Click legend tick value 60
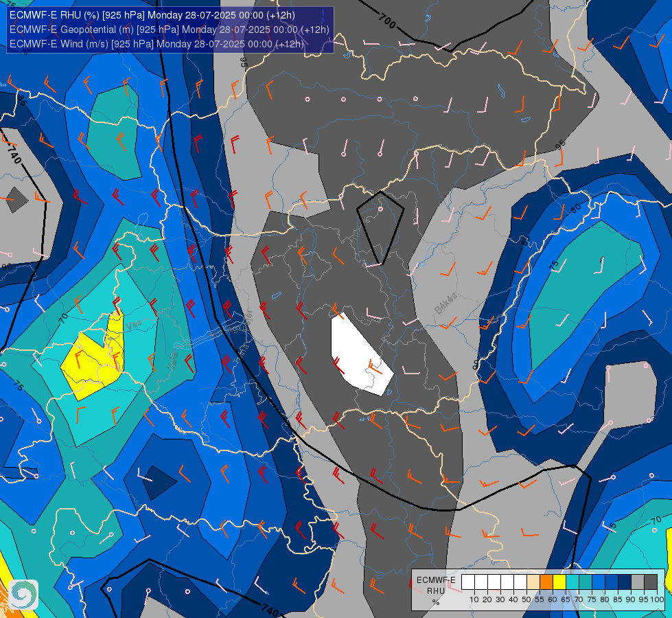Viewport: 672px width, 618px height. tap(553, 599)
